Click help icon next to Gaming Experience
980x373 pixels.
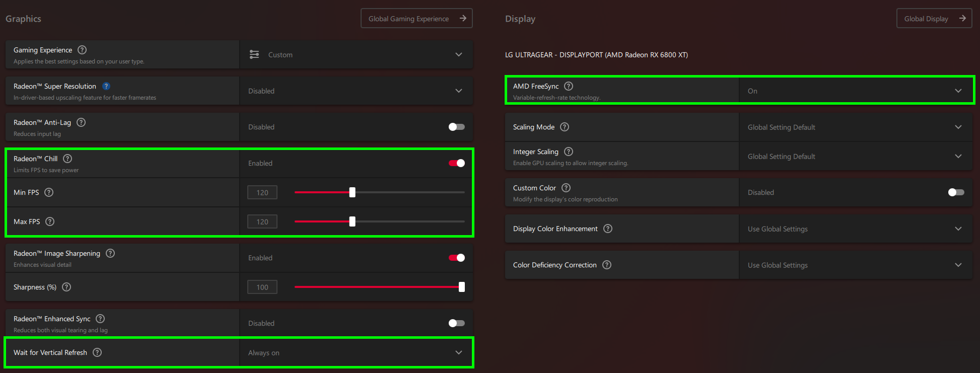pos(82,50)
